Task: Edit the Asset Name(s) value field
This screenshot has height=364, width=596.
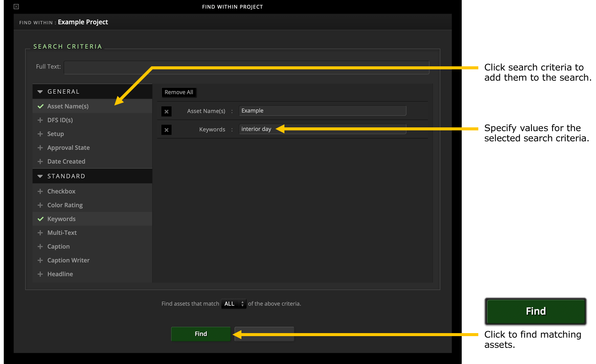Action: click(x=323, y=111)
